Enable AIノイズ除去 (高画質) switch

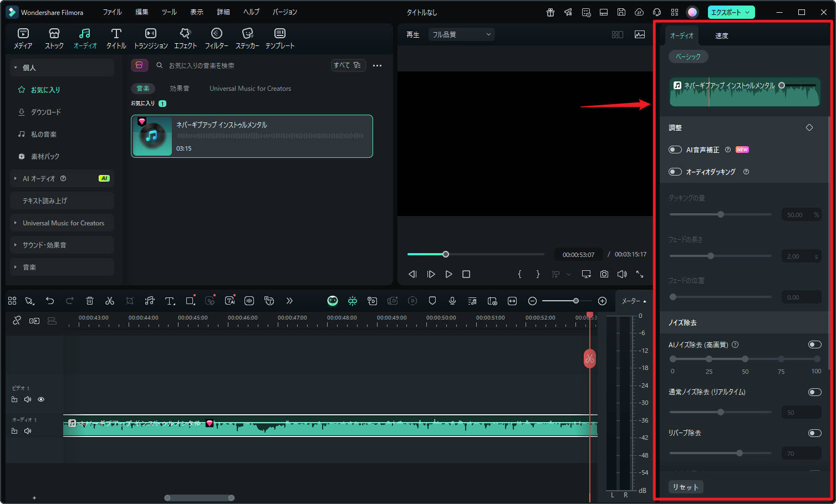pyautogui.click(x=815, y=344)
